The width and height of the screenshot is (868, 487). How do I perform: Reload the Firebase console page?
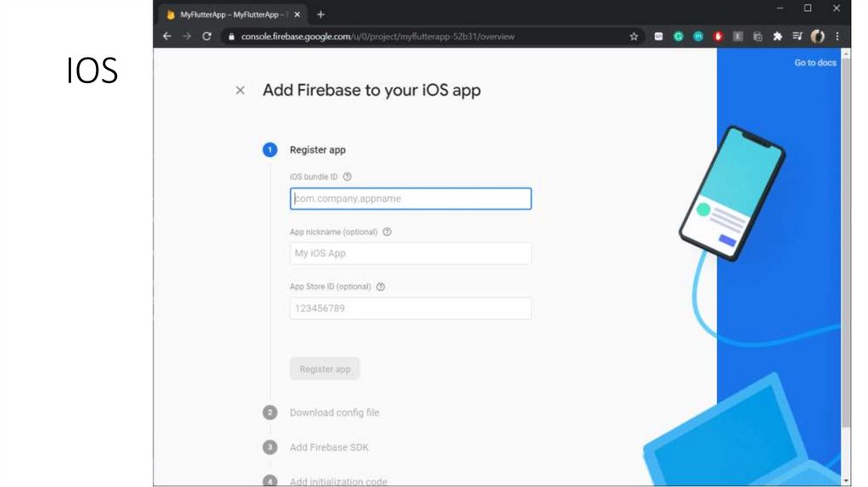207,36
